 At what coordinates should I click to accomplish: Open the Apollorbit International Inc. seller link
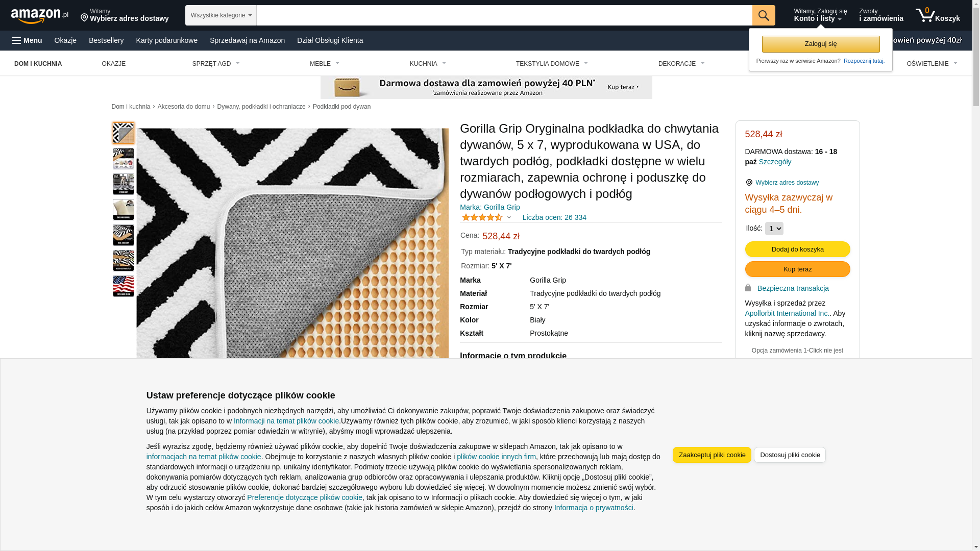tap(787, 313)
